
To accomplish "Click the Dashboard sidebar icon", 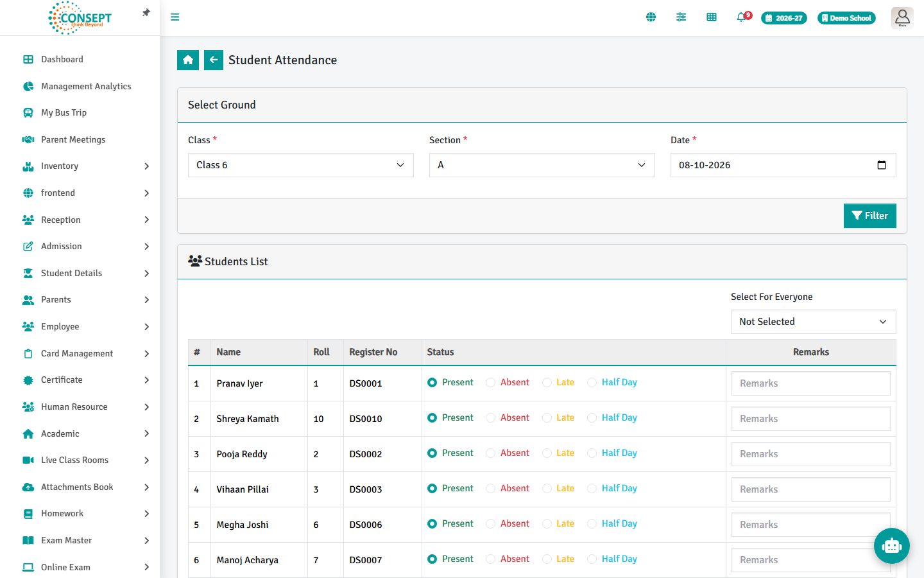I will pos(28,59).
